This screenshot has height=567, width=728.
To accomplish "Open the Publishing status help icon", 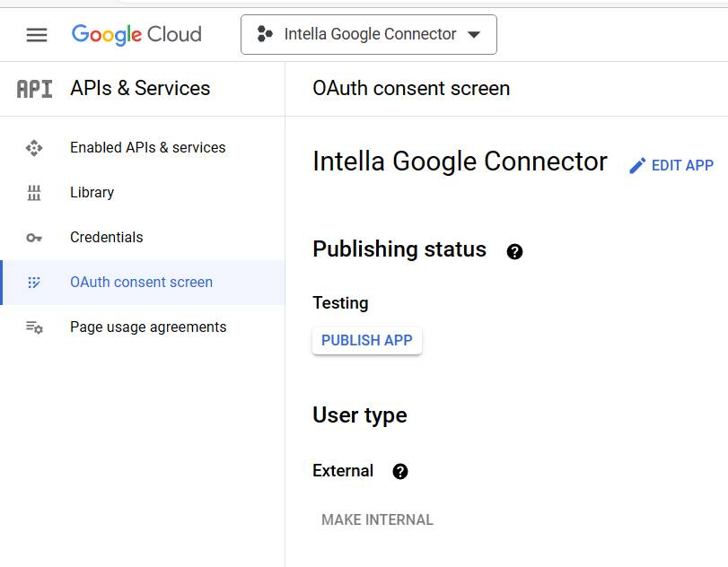I will coord(514,251).
